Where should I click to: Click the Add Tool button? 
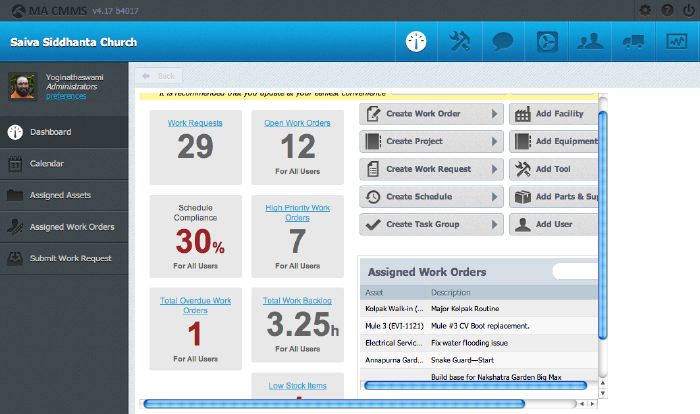pyautogui.click(x=554, y=169)
